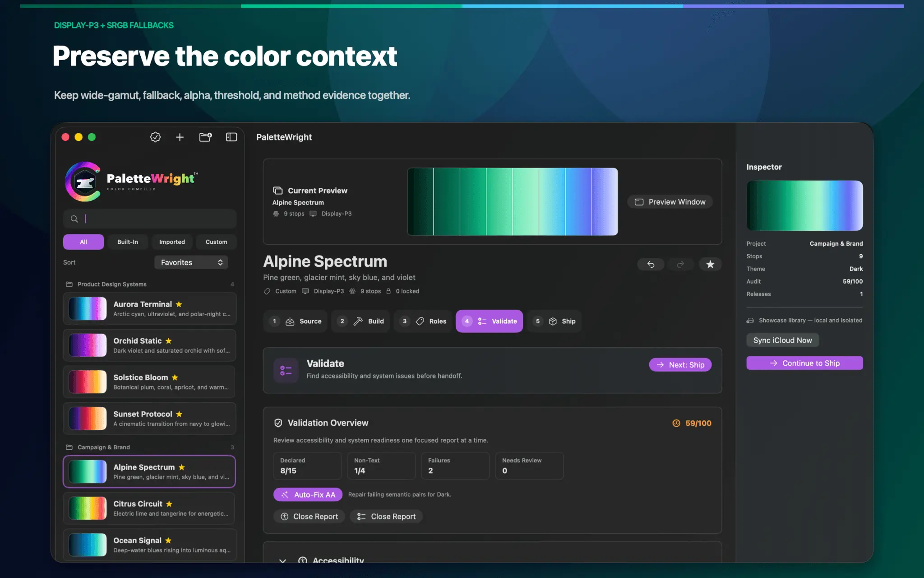Expand the Accessibility section chevron
924x578 pixels.
pyautogui.click(x=282, y=561)
